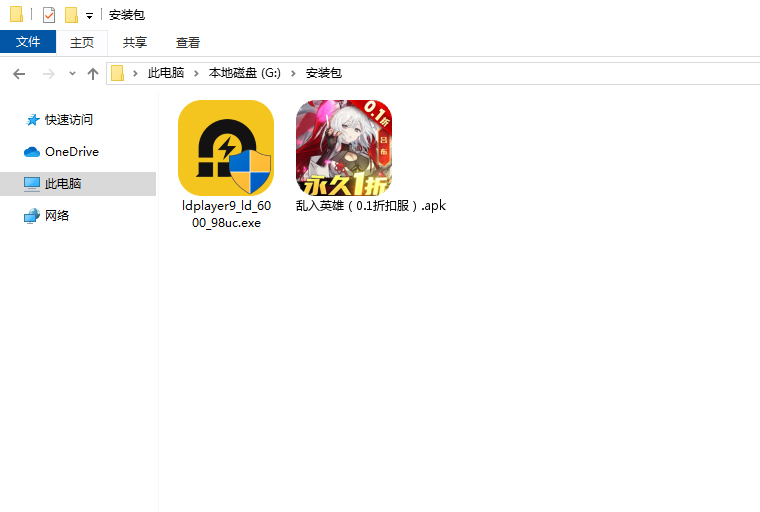This screenshot has height=512, width=760.
Task: Open the 文件 menu
Action: point(28,42)
